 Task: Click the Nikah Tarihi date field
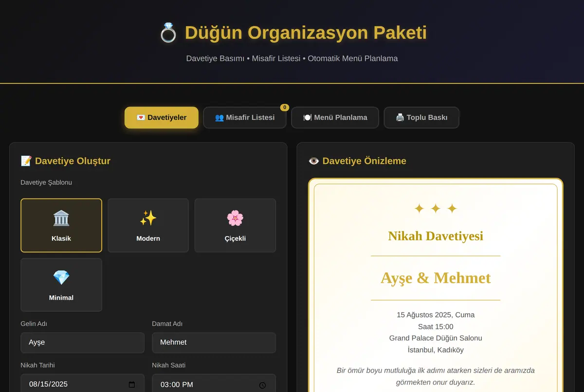pyautogui.click(x=83, y=384)
